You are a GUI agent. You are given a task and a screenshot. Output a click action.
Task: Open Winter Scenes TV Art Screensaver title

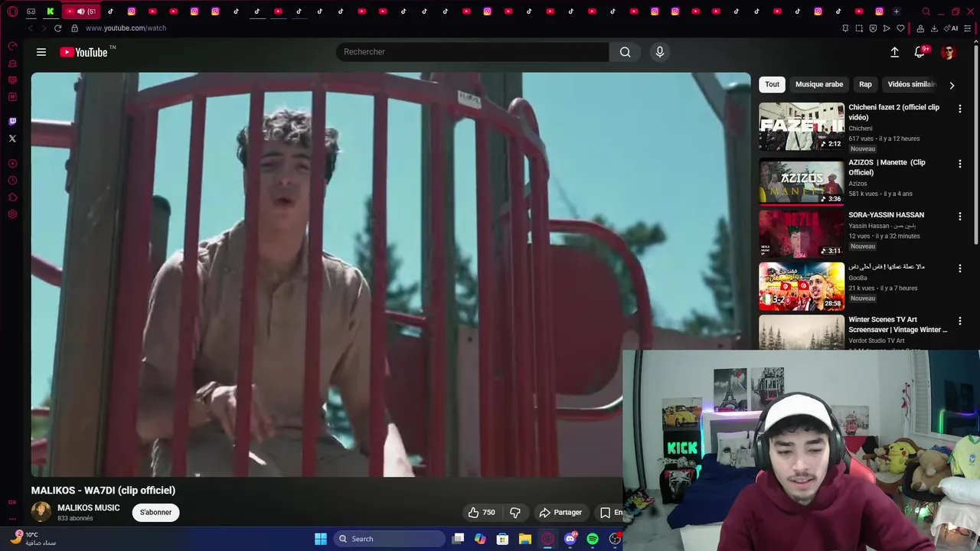coord(898,324)
